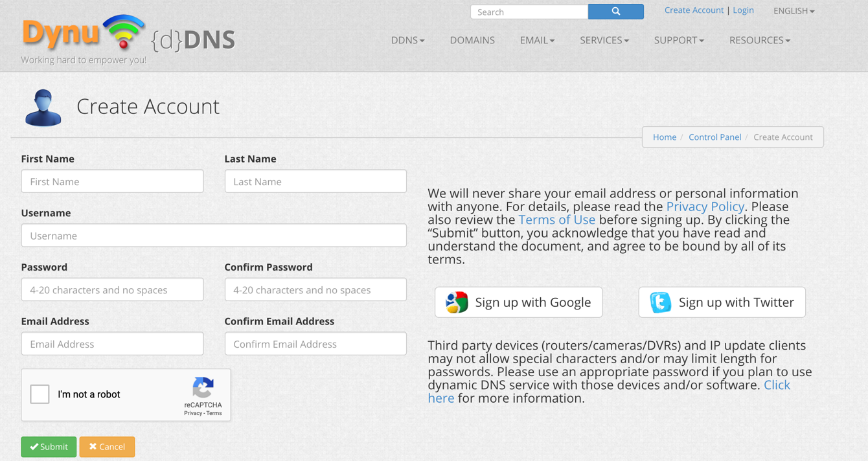Click the magnifying glass search button
This screenshot has height=461, width=868.
click(x=615, y=12)
